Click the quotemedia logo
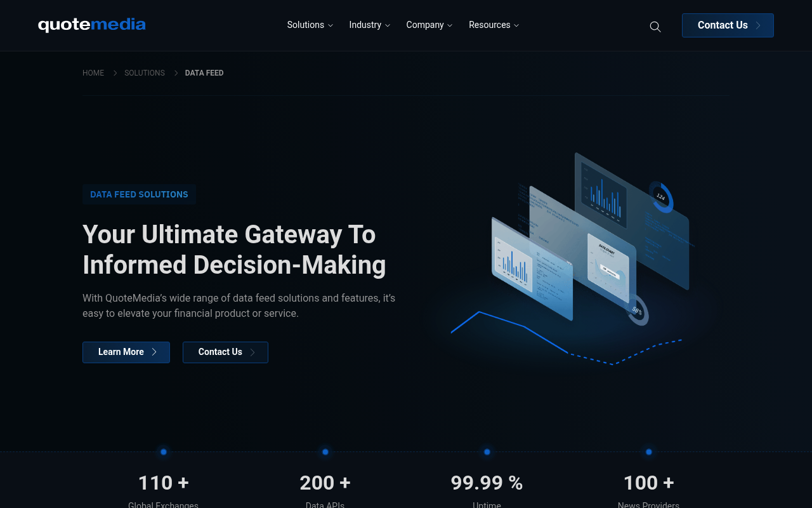Viewport: 812px width, 508px height. 92,25
